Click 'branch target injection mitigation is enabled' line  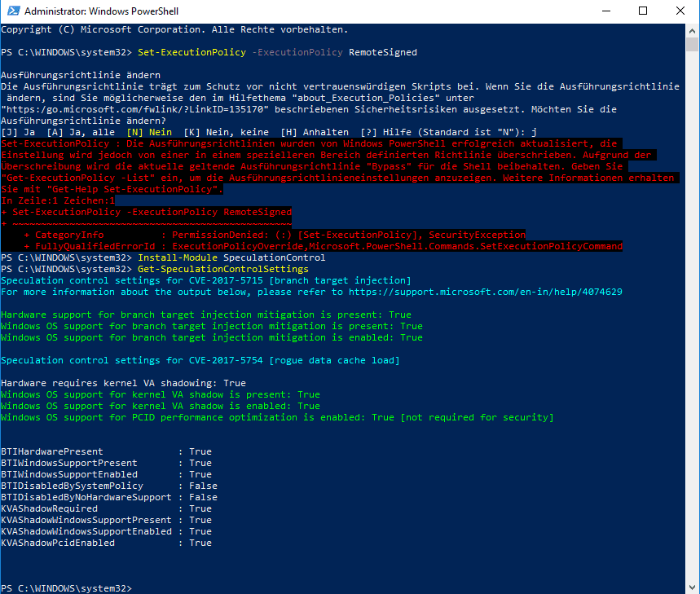point(212,337)
